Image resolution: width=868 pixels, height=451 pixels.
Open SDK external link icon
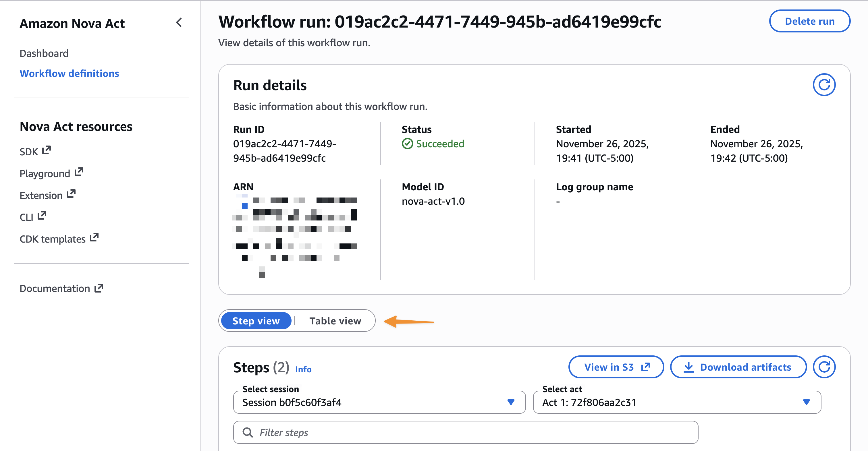pos(47,150)
